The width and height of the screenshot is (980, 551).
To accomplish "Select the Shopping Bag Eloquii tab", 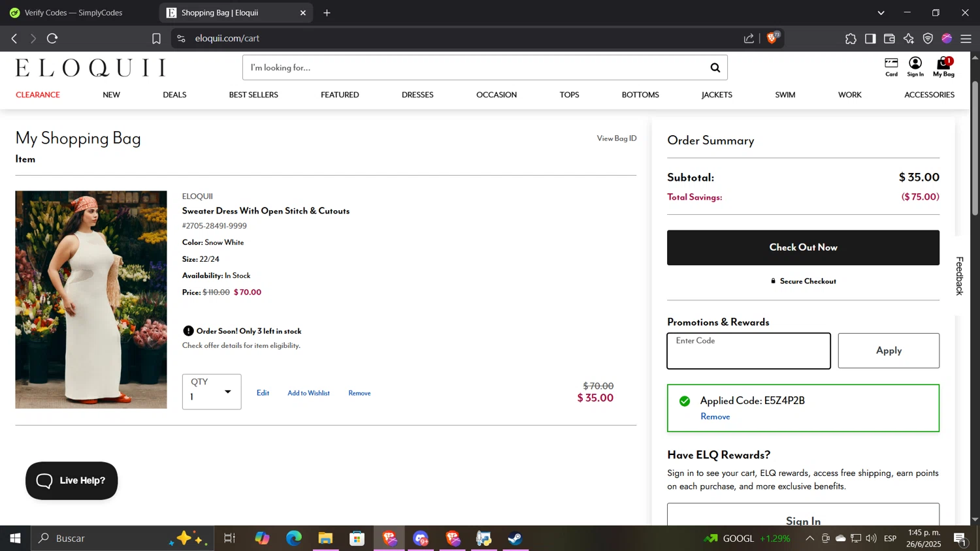I will point(236,12).
